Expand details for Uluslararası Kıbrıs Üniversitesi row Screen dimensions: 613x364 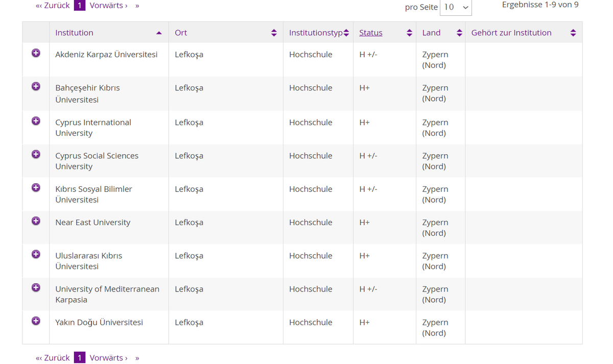[36, 254]
